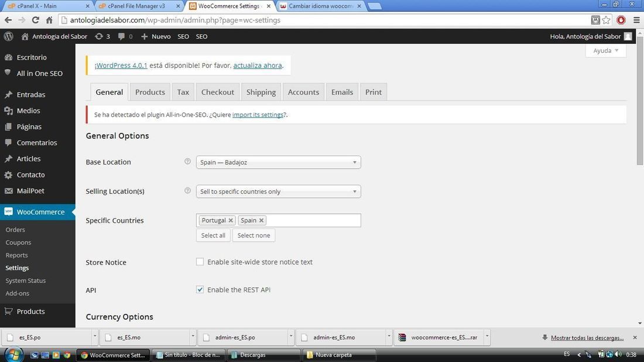Screen dimensions: 644x362
Task: Open the Checkout settings tab
Action: 218,92
